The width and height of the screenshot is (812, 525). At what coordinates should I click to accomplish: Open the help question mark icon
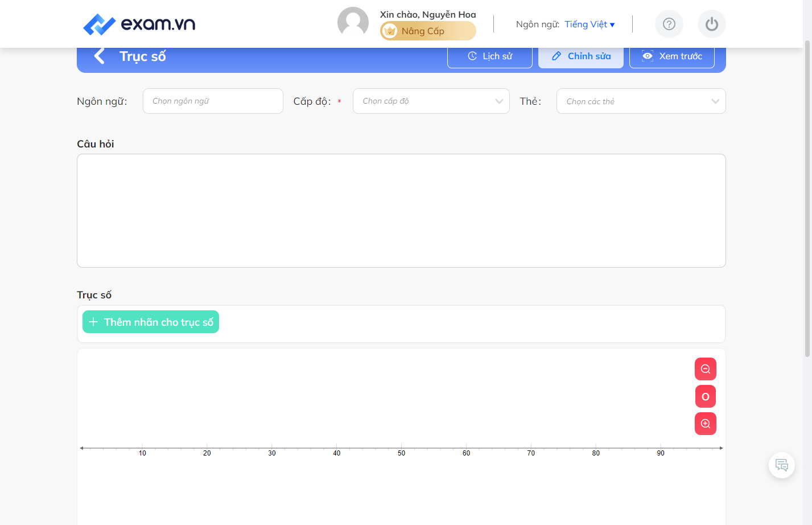[x=669, y=24]
